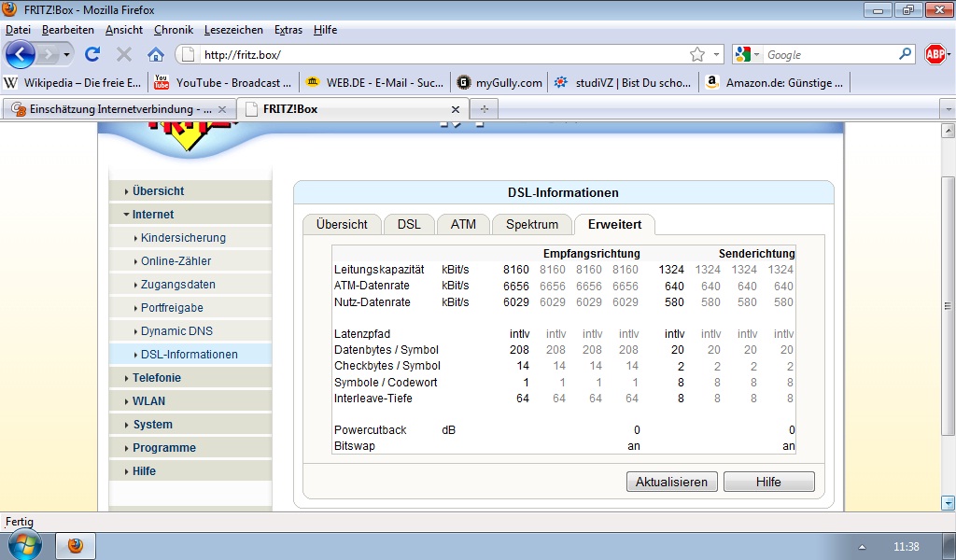Switch to the Spektrum tab
956x560 pixels.
click(531, 224)
